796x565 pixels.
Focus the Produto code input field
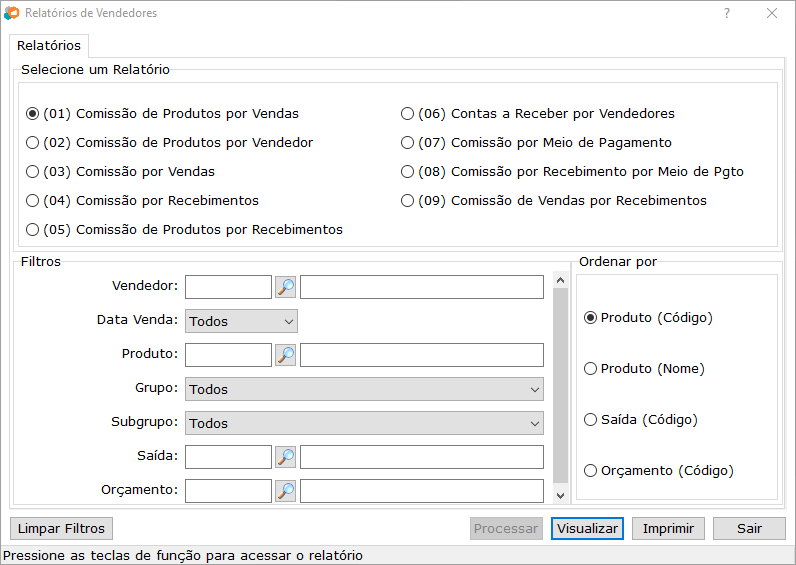[228, 355]
